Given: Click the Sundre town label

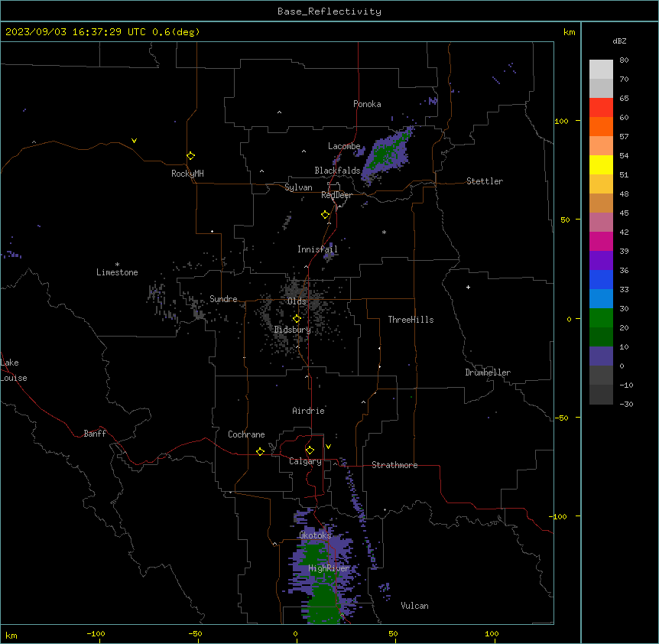Looking at the screenshot, I should click(x=223, y=299).
